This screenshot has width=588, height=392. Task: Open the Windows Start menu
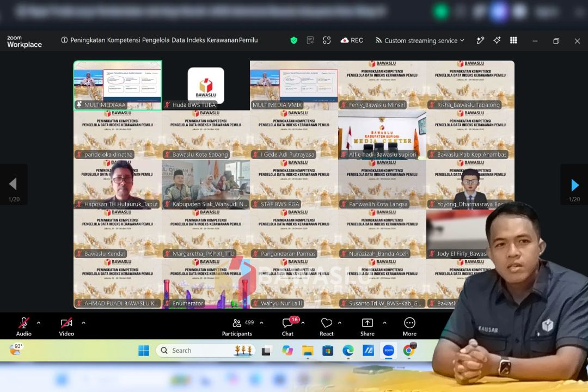(144, 351)
